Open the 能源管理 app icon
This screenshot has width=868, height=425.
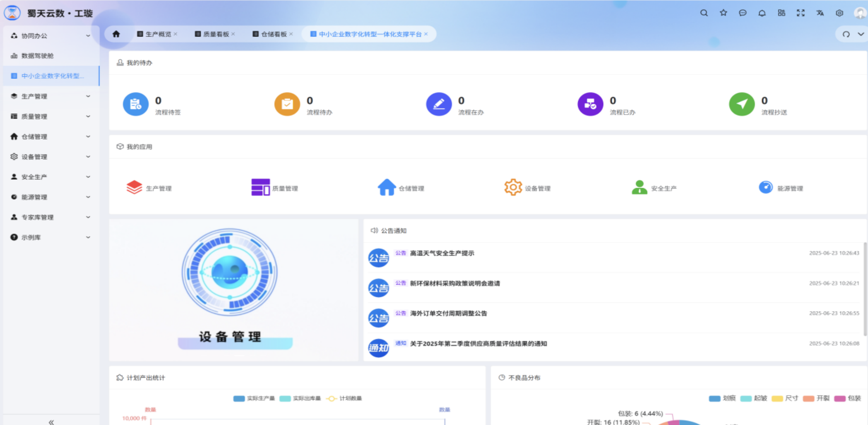coord(766,187)
